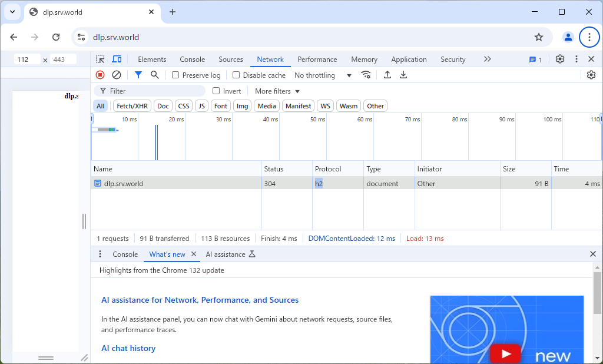This screenshot has height=364, width=603.
Task: Reload the dlp.srv.world page
Action: click(x=56, y=37)
